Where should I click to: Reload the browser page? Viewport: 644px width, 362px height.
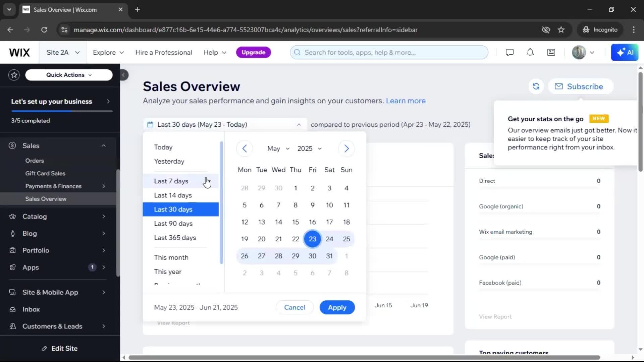coord(44,30)
